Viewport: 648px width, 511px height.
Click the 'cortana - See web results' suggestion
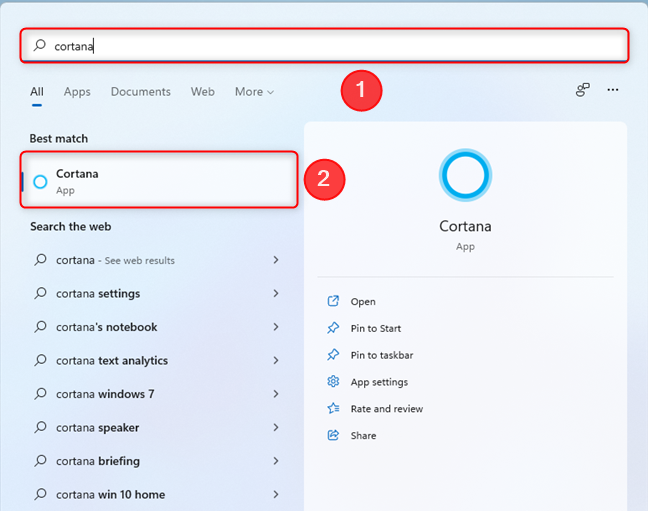click(x=156, y=260)
